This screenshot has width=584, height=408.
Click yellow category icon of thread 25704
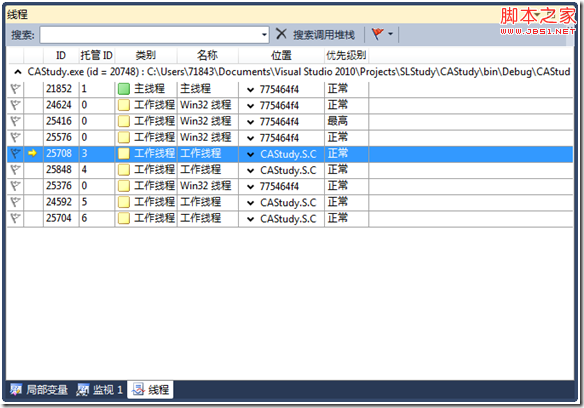(124, 218)
